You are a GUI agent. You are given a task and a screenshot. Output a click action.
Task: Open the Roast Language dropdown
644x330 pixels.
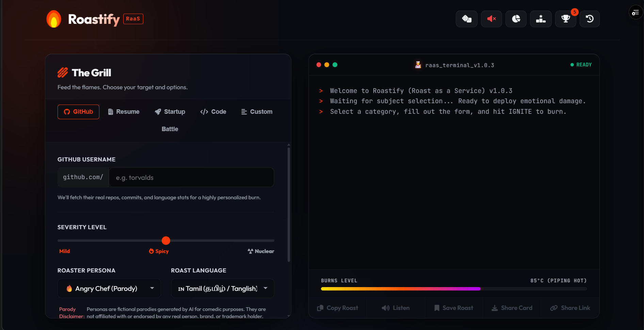[223, 288]
